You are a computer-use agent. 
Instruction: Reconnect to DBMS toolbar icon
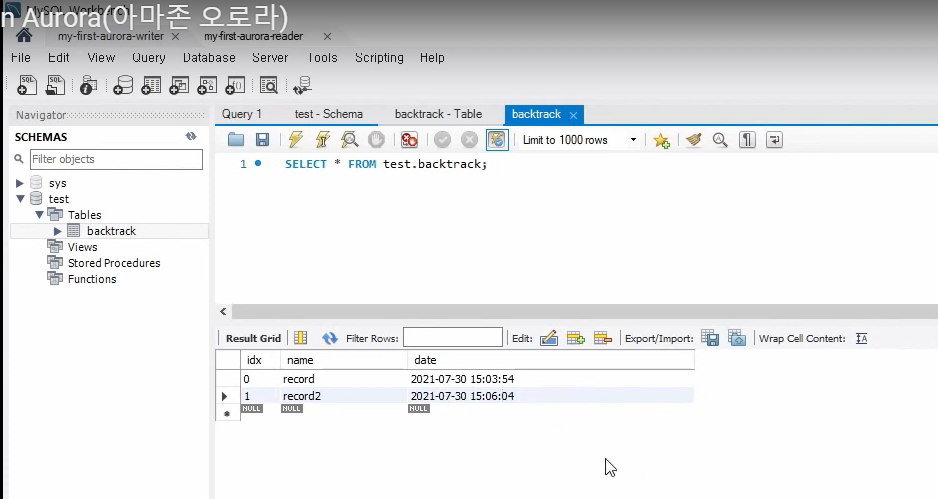click(x=303, y=86)
